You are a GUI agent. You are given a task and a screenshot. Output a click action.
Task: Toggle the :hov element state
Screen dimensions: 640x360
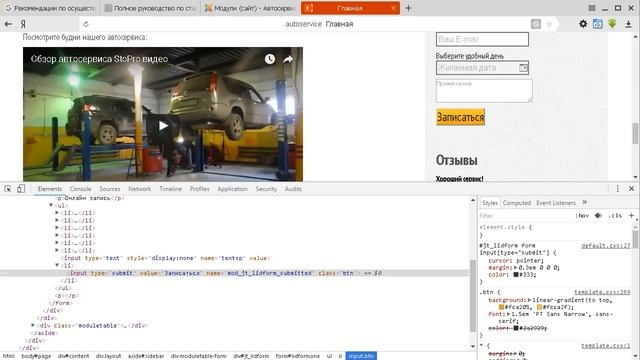[x=582, y=216]
